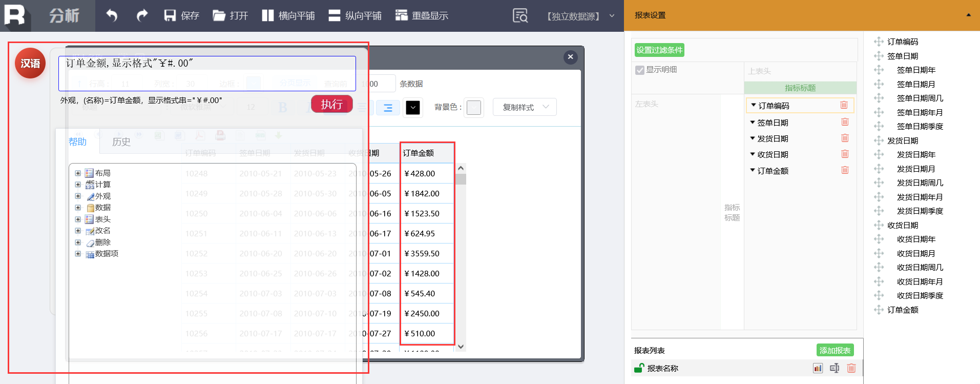This screenshot has width=980, height=384.
Task: Delete the 签单日期 indicator
Action: coord(845,122)
